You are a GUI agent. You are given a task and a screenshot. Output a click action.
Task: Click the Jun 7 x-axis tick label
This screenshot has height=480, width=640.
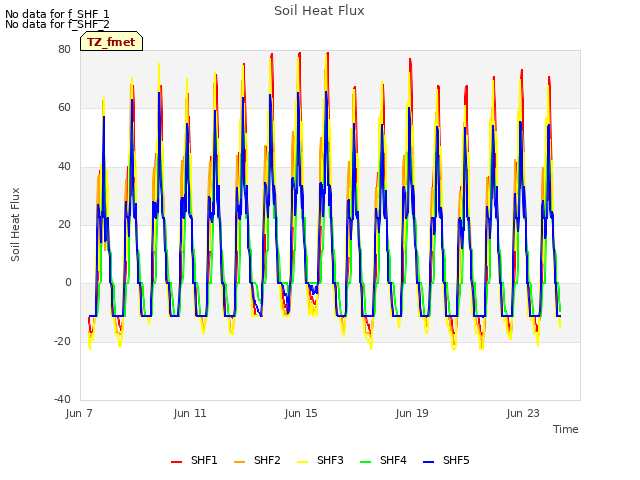(x=79, y=413)
